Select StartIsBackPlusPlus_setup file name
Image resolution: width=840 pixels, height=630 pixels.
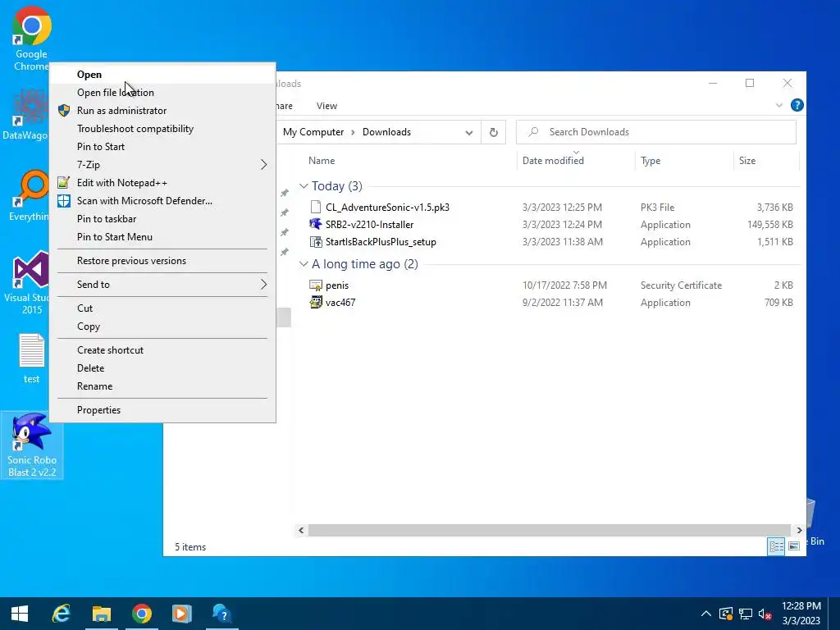(381, 242)
